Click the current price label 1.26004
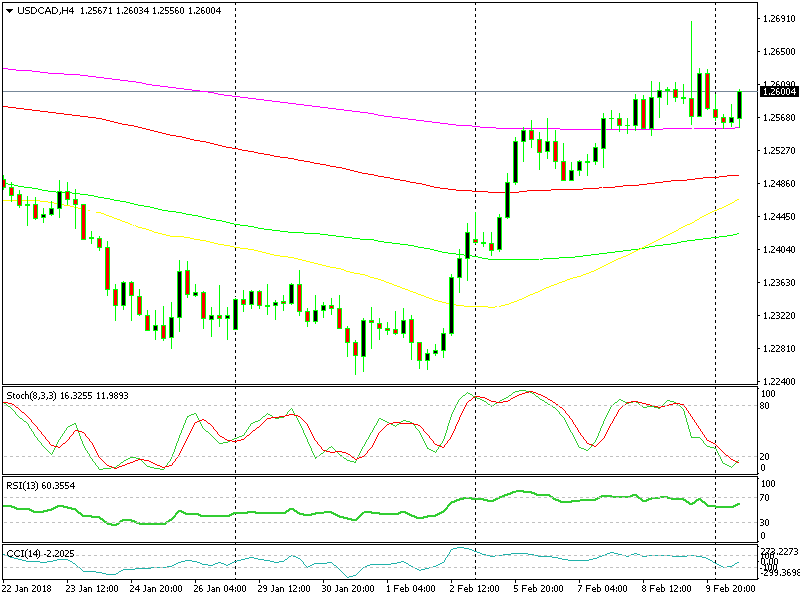 (779, 92)
